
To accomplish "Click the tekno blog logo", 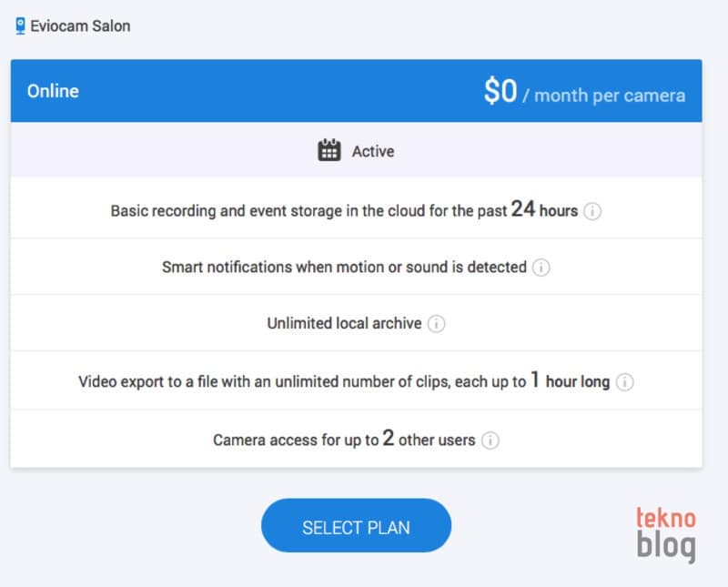I will (x=665, y=534).
